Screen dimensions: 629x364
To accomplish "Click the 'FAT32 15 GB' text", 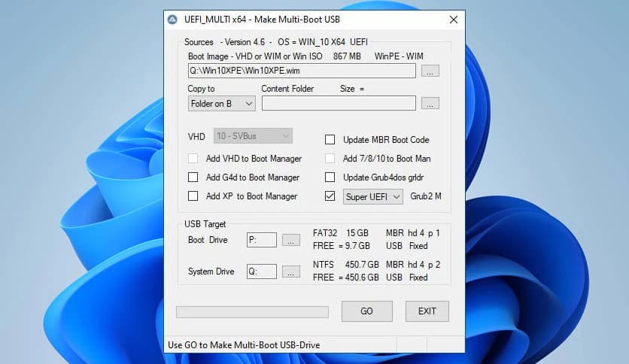I will click(x=341, y=233).
